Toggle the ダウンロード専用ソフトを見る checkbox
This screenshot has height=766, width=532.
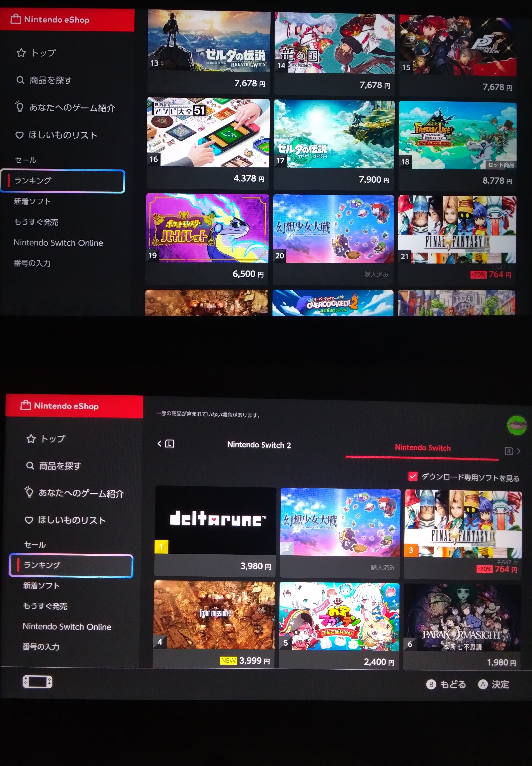[413, 476]
